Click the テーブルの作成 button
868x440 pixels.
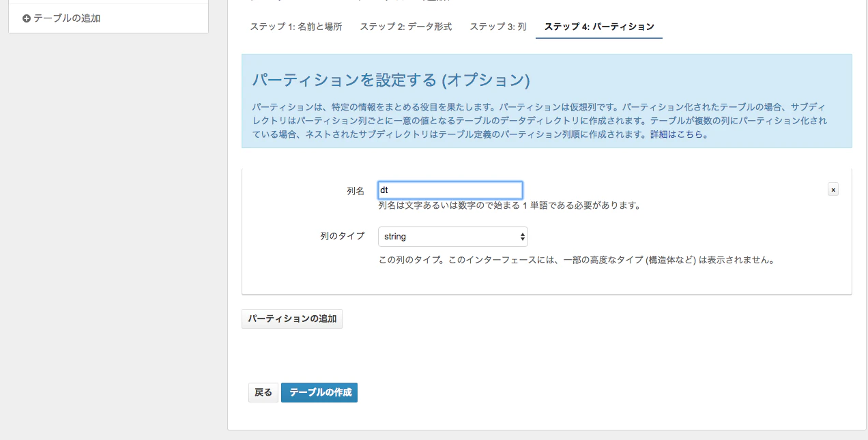click(320, 392)
